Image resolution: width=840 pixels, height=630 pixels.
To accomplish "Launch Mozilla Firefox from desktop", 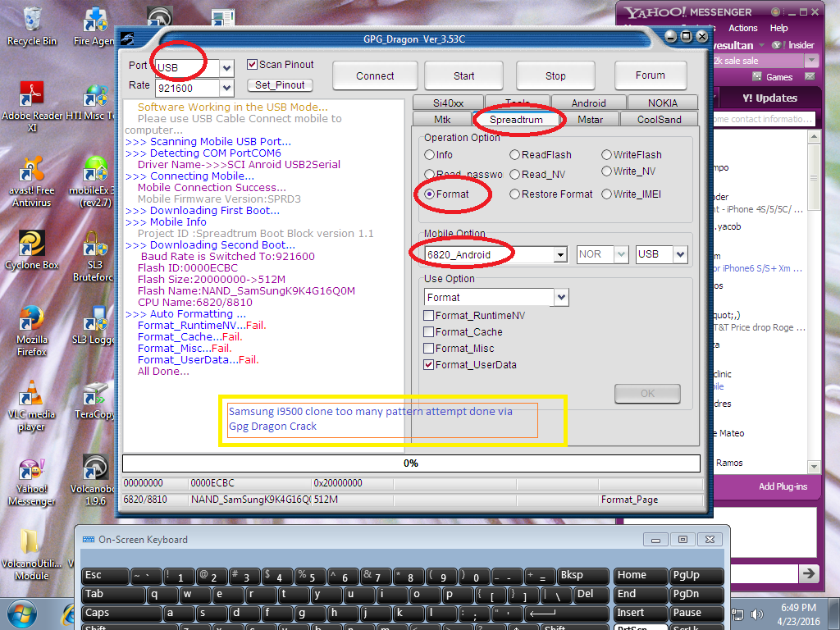I will (31, 322).
